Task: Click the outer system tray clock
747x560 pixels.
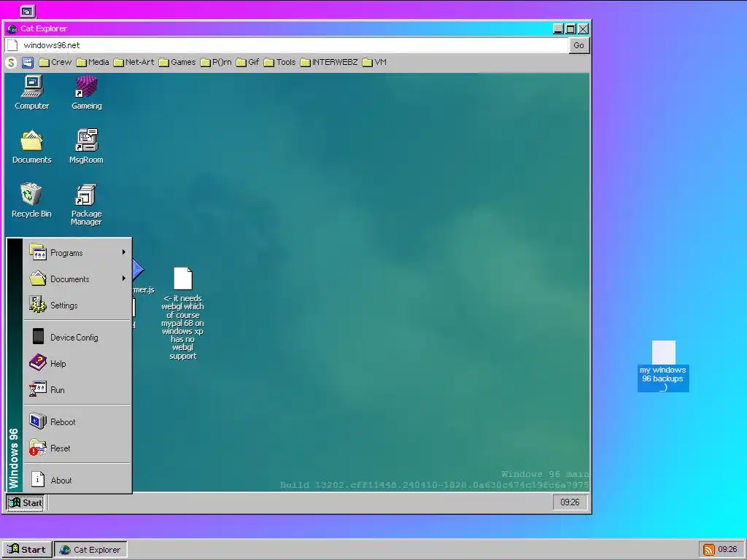Action: pos(727,550)
